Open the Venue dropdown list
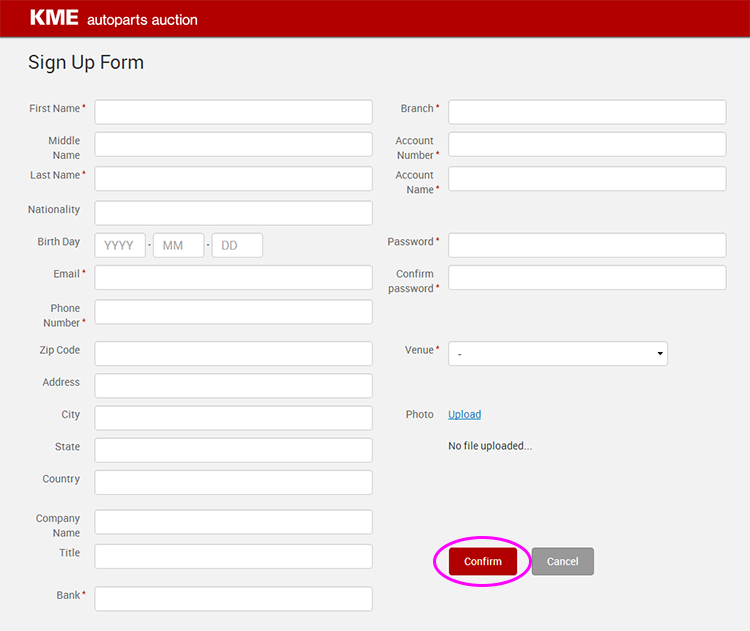Screen dimensions: 750x631 [558, 354]
